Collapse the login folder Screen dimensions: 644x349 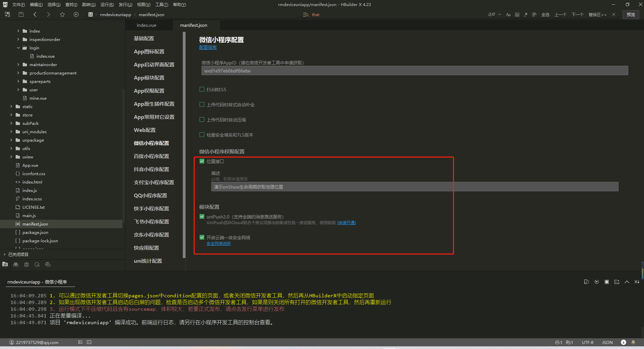tap(18, 48)
